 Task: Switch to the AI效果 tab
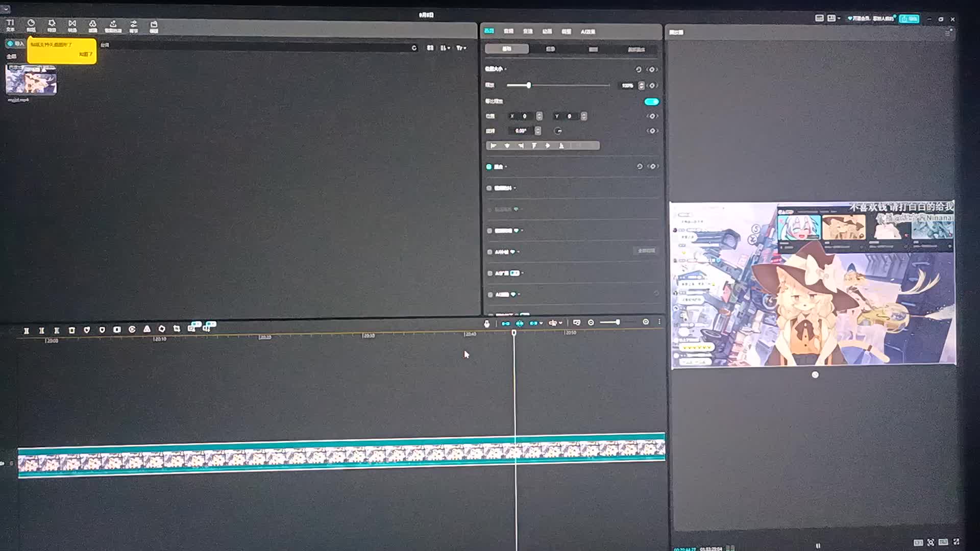tap(588, 32)
